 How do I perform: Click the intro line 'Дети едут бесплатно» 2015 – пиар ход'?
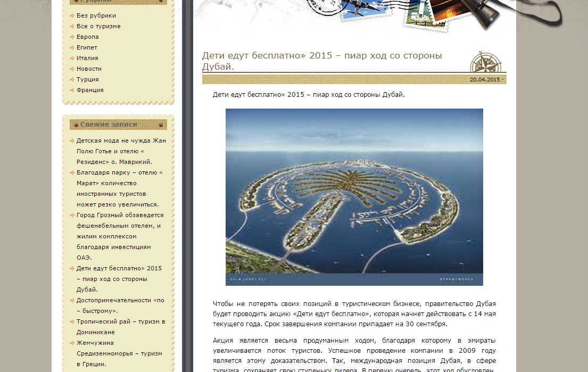click(309, 95)
